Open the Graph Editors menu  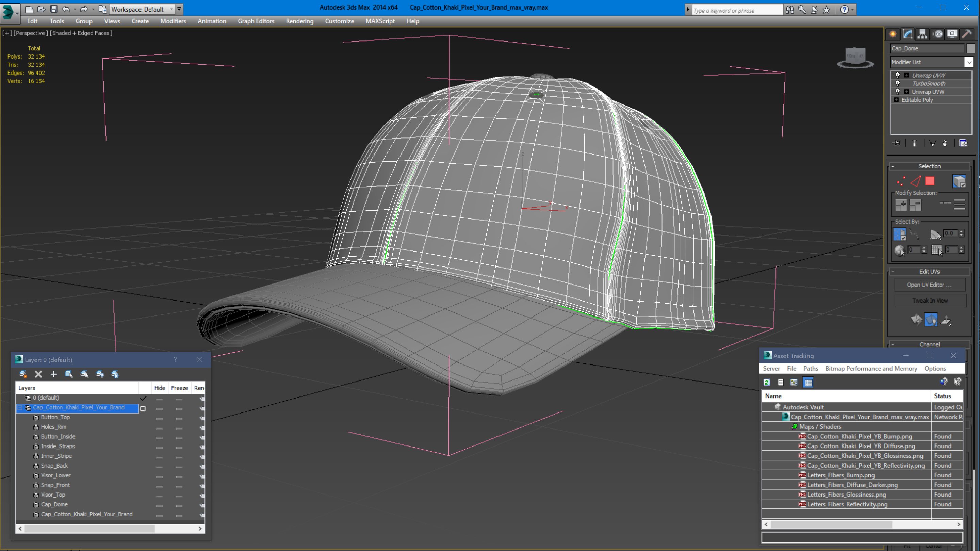click(256, 21)
